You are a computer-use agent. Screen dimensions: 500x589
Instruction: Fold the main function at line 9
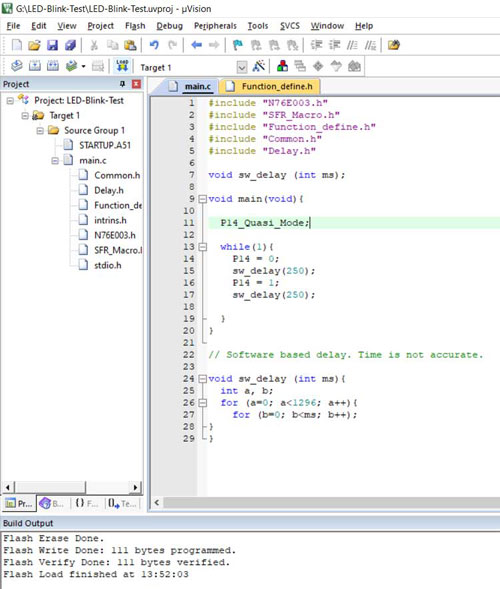[202, 199]
